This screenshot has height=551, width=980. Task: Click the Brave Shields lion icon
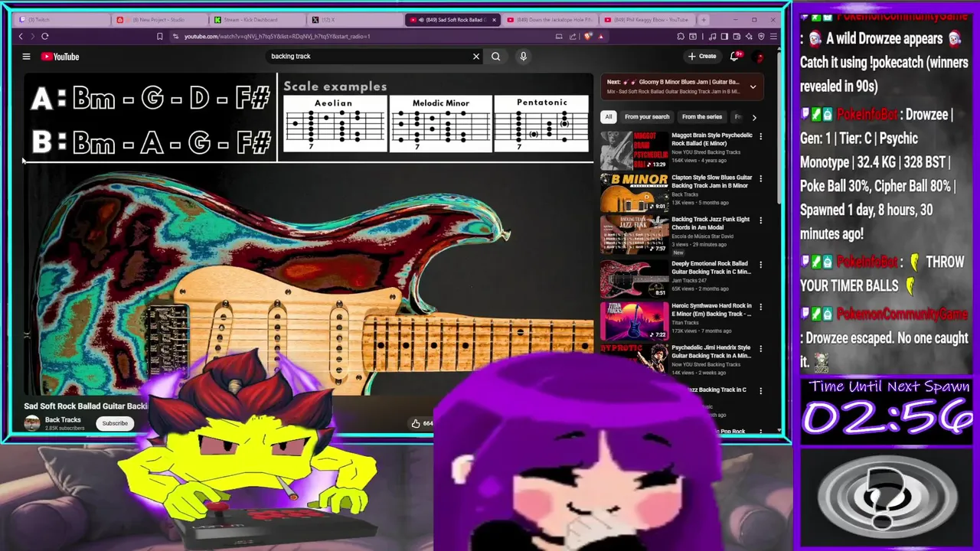pyautogui.click(x=588, y=36)
